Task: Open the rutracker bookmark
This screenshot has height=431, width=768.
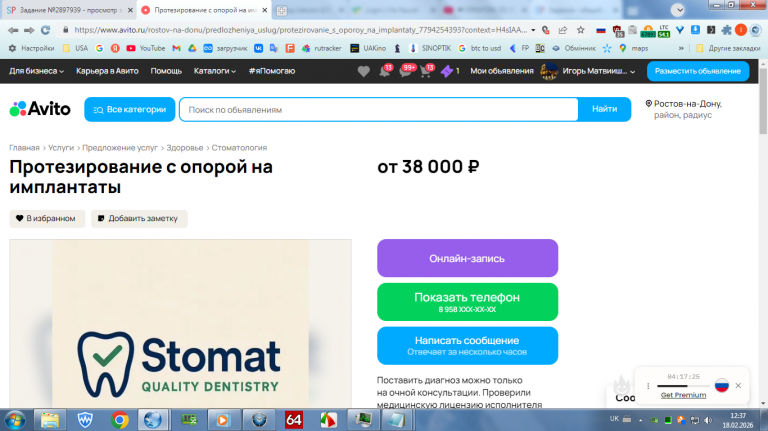Action: [321, 48]
